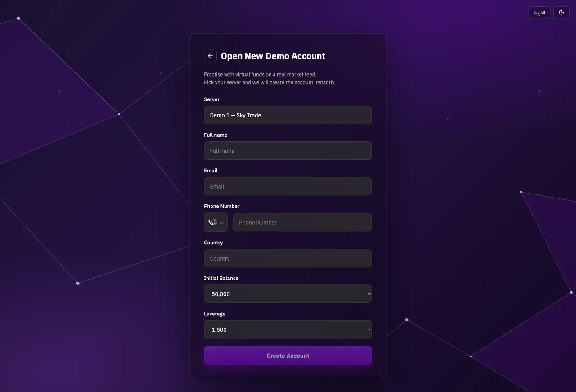576x392 pixels.
Task: Select the Country input field
Action: [x=288, y=258]
